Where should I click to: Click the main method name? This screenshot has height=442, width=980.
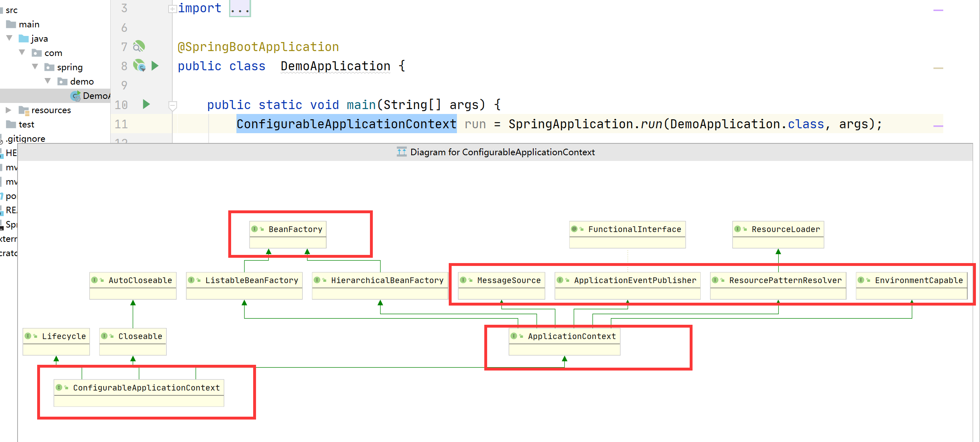pyautogui.click(x=361, y=105)
